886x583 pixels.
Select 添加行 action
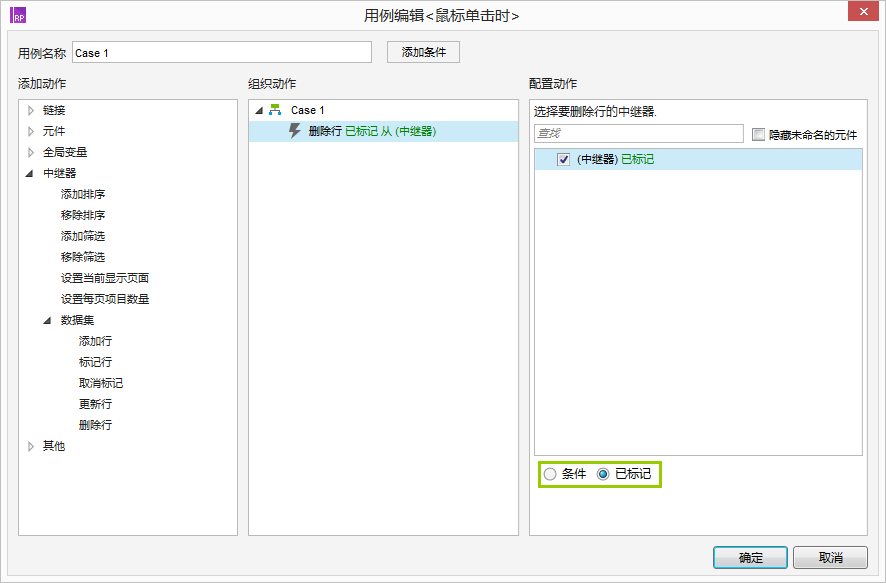coord(95,341)
